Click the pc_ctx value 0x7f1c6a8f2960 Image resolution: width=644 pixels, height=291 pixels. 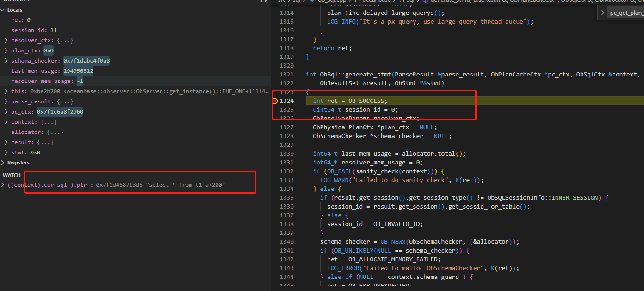coord(60,112)
